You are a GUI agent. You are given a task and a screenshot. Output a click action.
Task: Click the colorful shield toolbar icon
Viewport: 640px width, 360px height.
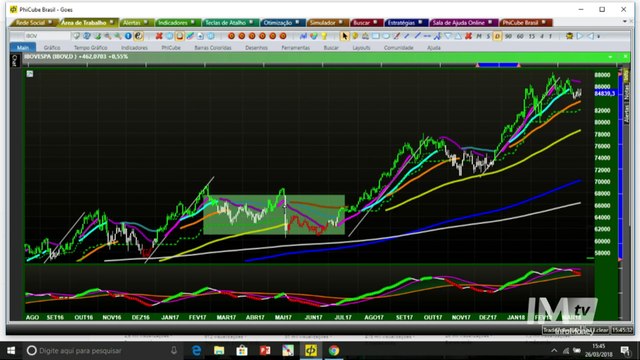coord(314,36)
